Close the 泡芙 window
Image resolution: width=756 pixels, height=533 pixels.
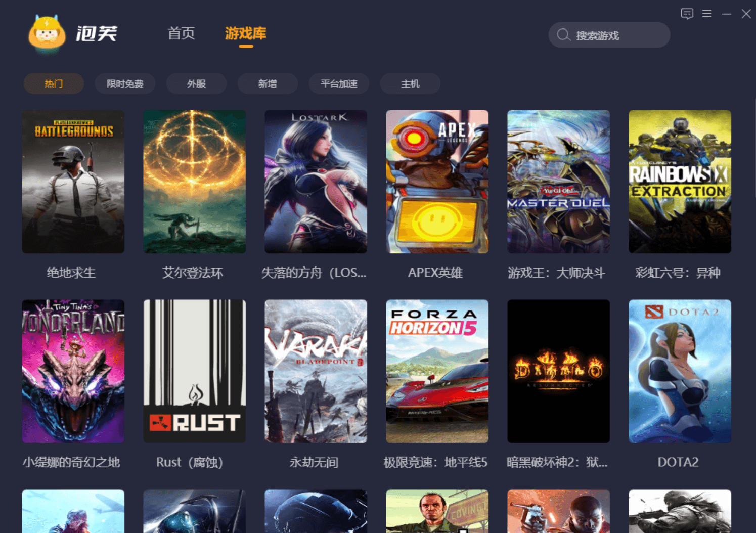click(x=746, y=14)
